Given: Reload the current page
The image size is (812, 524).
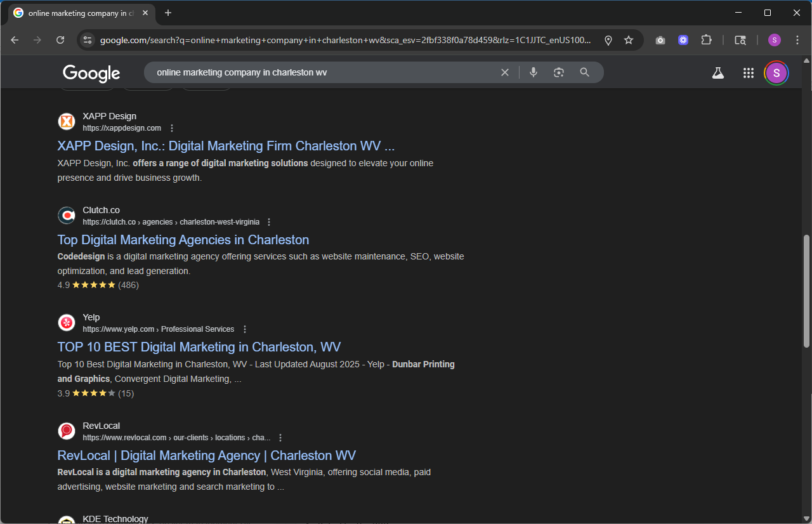Looking at the screenshot, I should 60,40.
